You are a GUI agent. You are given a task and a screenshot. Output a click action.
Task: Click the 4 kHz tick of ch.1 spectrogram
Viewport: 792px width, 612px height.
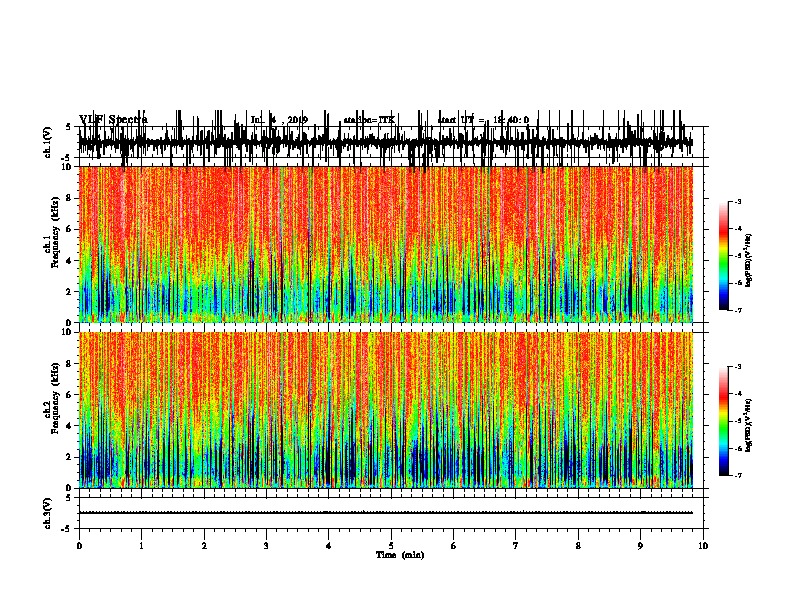(69, 261)
